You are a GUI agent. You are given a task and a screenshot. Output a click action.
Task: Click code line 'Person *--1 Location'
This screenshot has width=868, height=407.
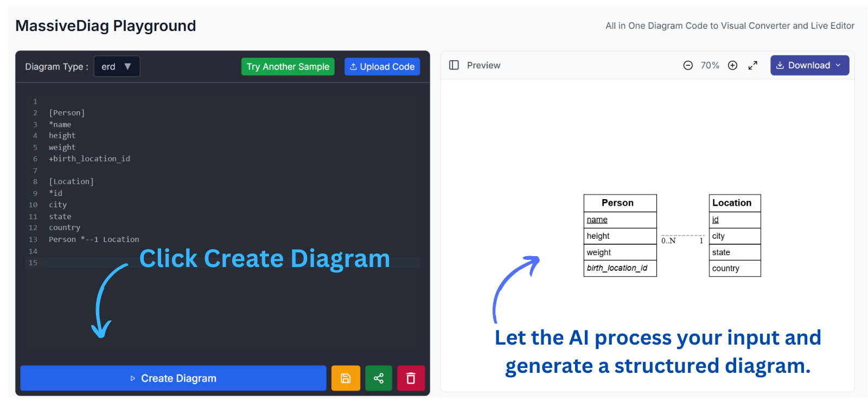(x=94, y=239)
